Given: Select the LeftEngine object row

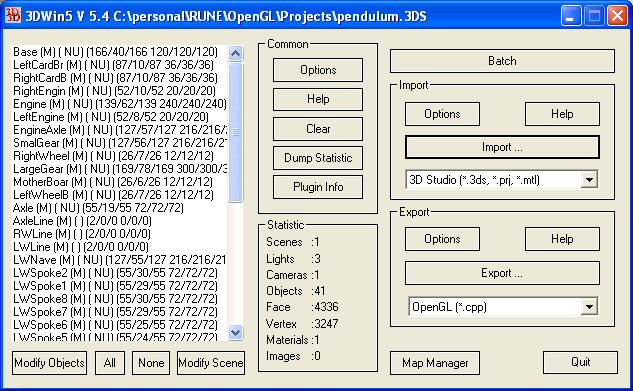Looking at the screenshot, I should click(x=119, y=117).
